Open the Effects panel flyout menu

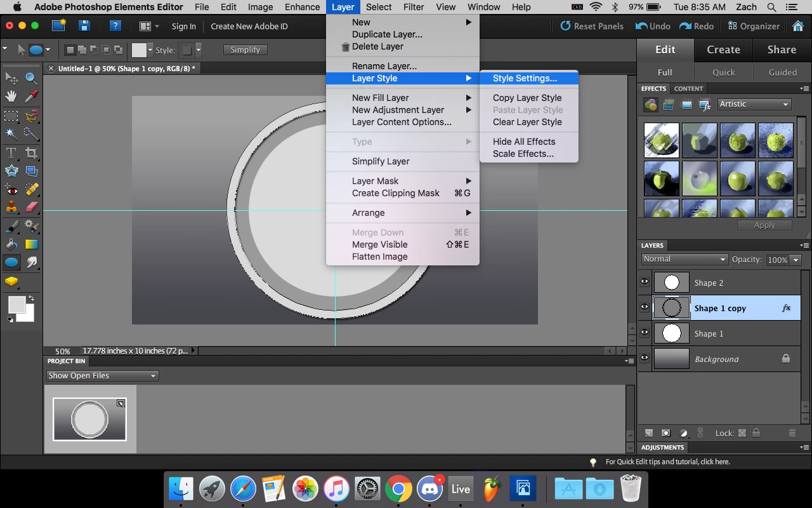804,89
